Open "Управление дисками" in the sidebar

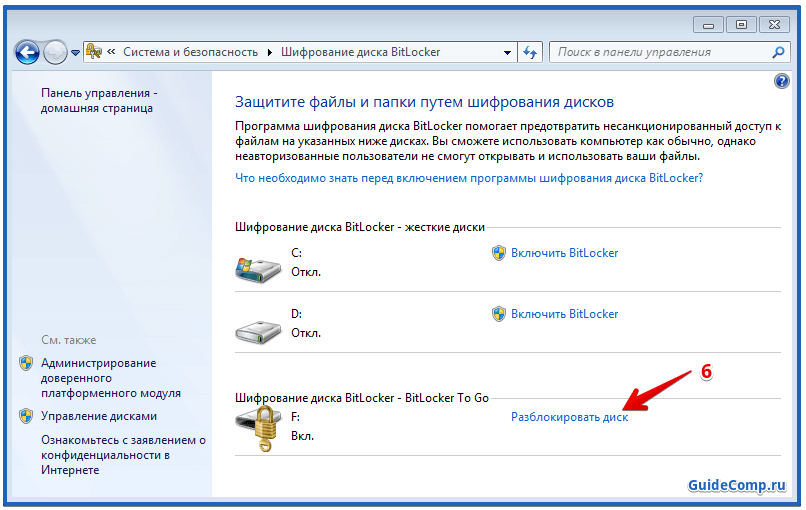98,416
